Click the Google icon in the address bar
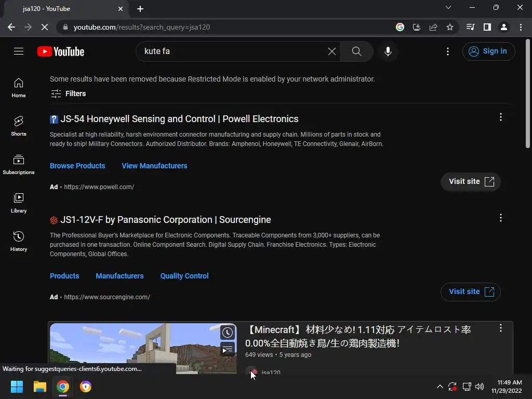 [400, 27]
